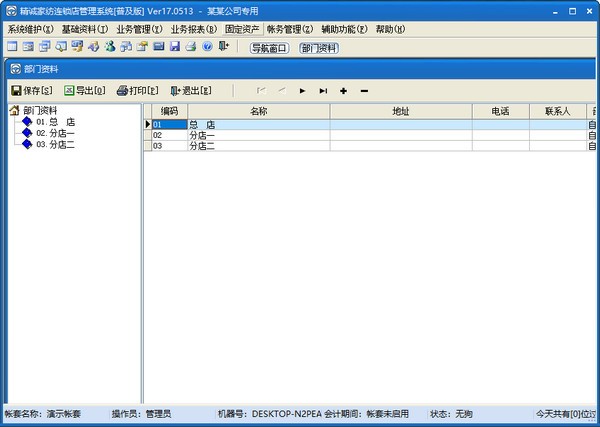The width and height of the screenshot is (600, 427).
Task: Click the card window icon in main toolbar
Action: tap(28, 47)
